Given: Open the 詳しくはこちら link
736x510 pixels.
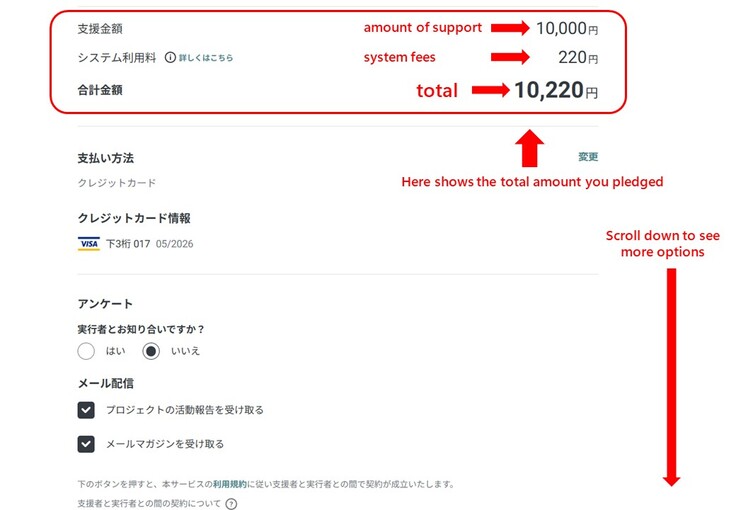Looking at the screenshot, I should [206, 58].
